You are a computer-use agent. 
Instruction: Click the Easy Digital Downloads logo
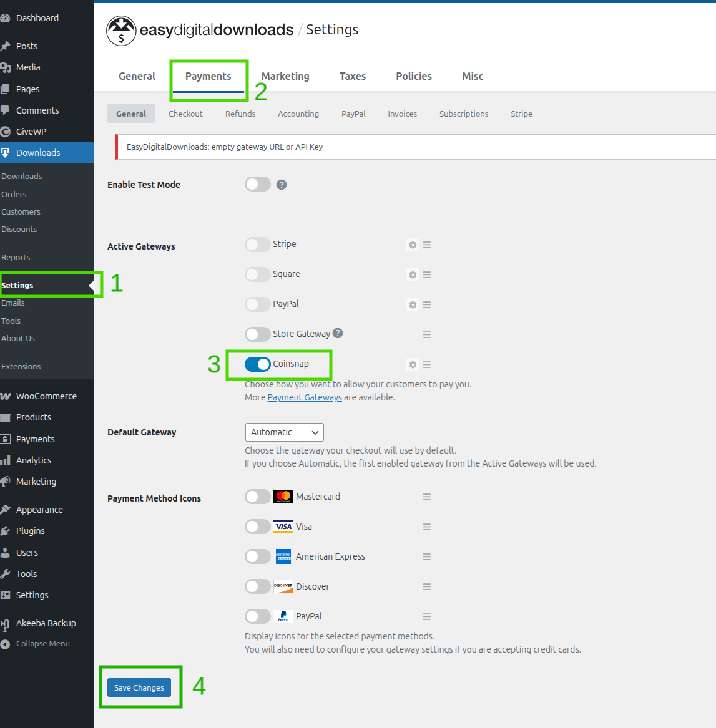pos(121,31)
